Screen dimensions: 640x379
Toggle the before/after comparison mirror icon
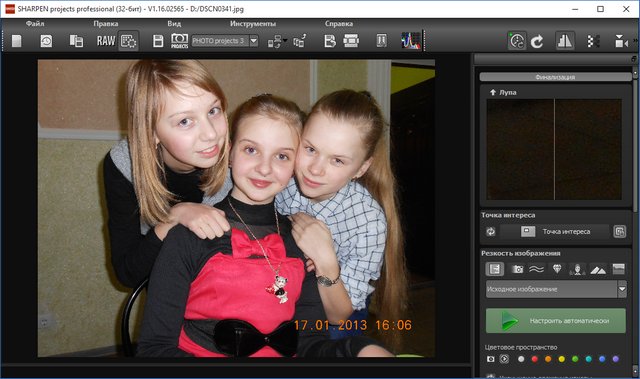tap(564, 41)
